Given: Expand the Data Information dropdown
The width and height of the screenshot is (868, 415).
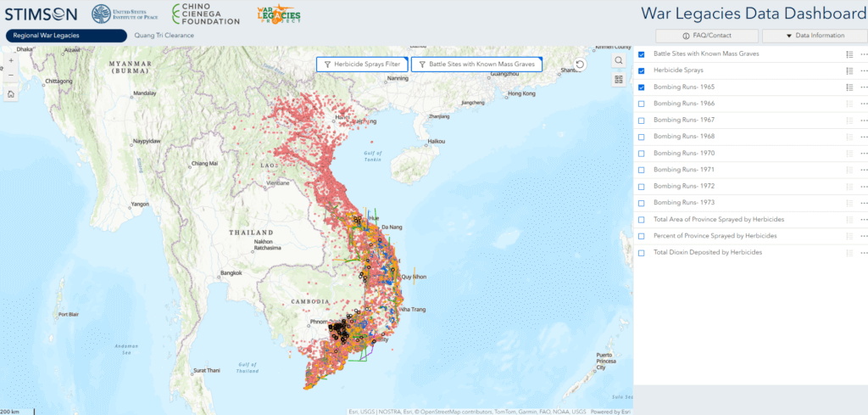Looking at the screenshot, I should pos(813,36).
